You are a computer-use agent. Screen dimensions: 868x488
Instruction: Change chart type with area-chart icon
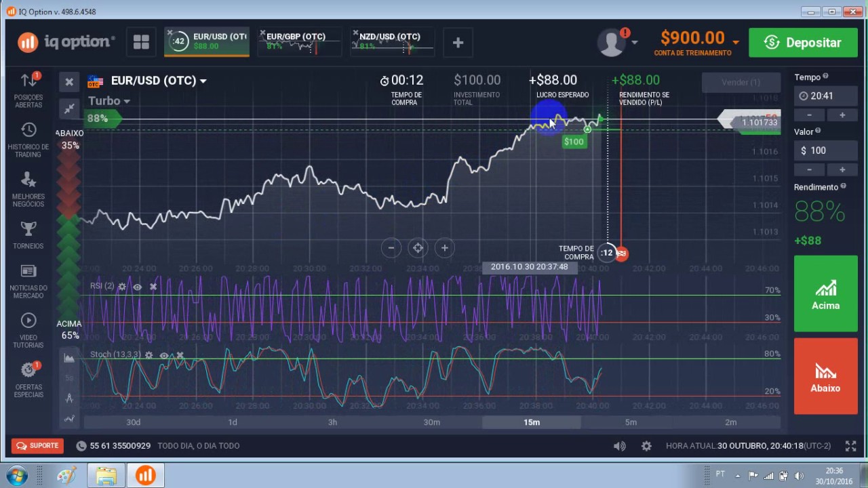click(69, 358)
